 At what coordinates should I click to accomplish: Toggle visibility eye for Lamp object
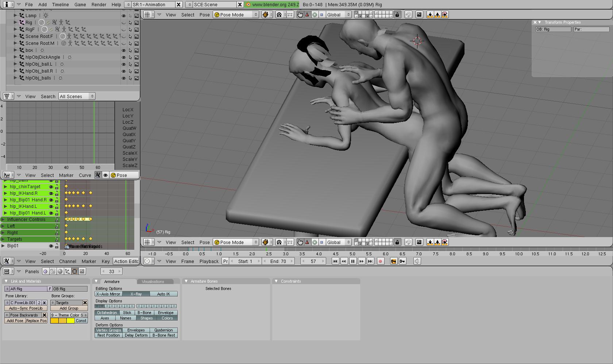tap(124, 16)
